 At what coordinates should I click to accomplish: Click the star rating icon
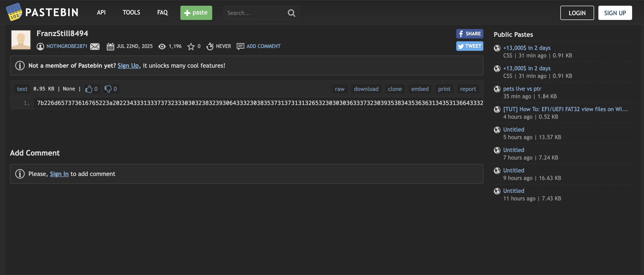pos(191,47)
